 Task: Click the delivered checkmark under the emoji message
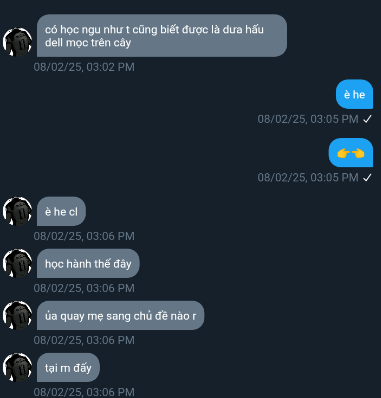367,177
